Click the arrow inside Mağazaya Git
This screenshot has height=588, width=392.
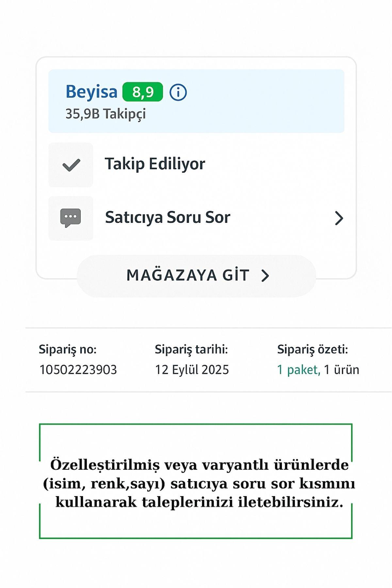pyautogui.click(x=265, y=276)
